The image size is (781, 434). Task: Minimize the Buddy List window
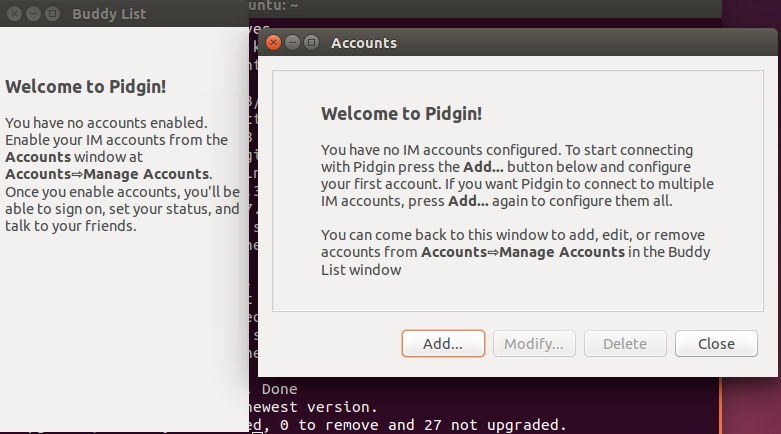[x=34, y=14]
